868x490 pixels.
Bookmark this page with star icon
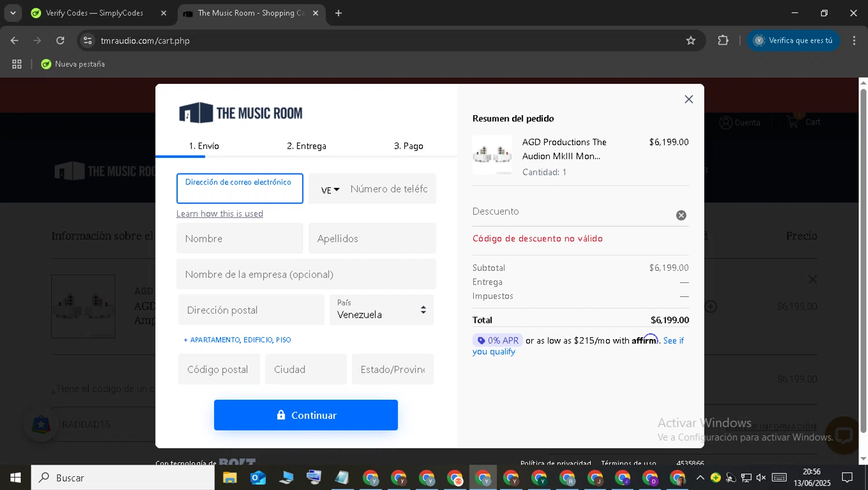690,40
